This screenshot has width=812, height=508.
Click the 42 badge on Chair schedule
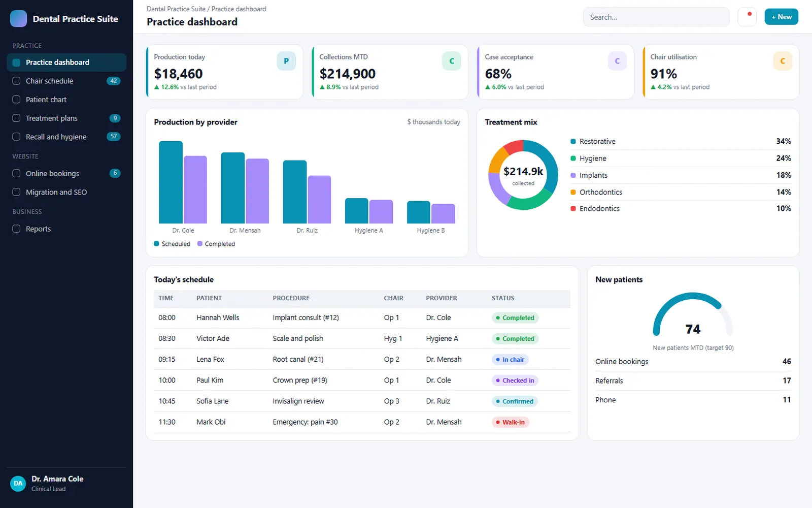tap(114, 81)
